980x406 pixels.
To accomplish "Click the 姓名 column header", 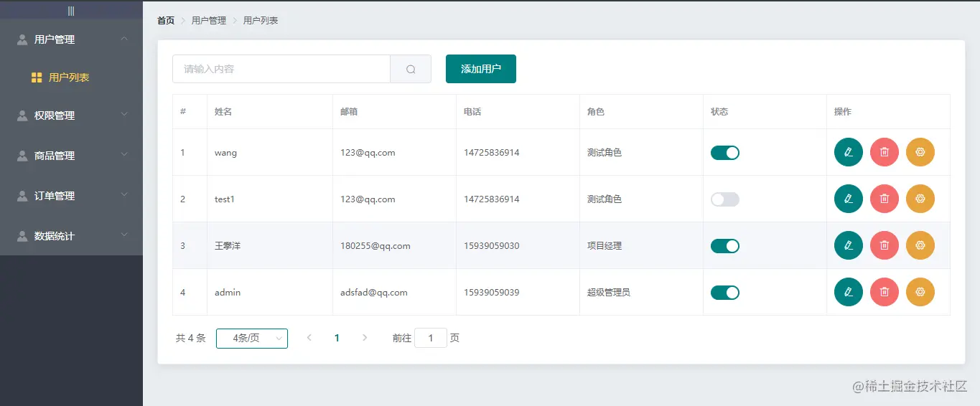I will coord(223,112).
